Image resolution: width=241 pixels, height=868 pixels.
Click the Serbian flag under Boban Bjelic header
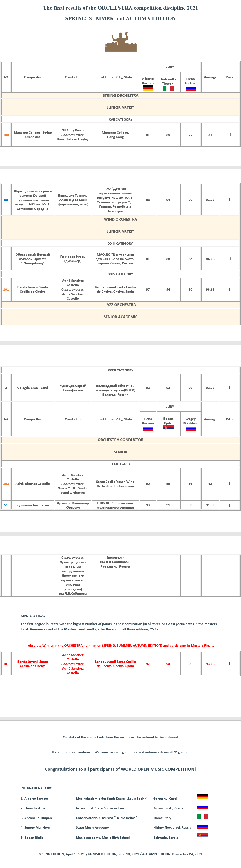(x=168, y=427)
